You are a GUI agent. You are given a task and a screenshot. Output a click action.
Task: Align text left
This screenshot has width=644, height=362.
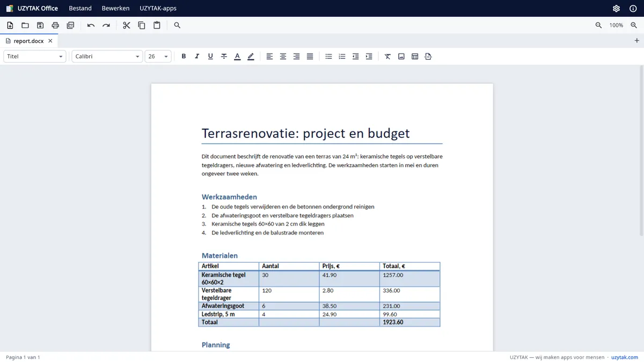(x=270, y=56)
